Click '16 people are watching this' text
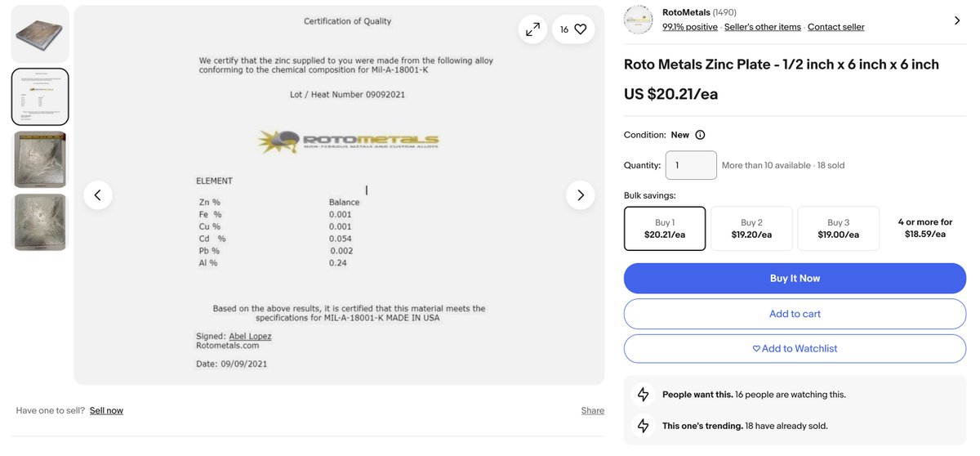The height and width of the screenshot is (456, 980). coord(791,395)
